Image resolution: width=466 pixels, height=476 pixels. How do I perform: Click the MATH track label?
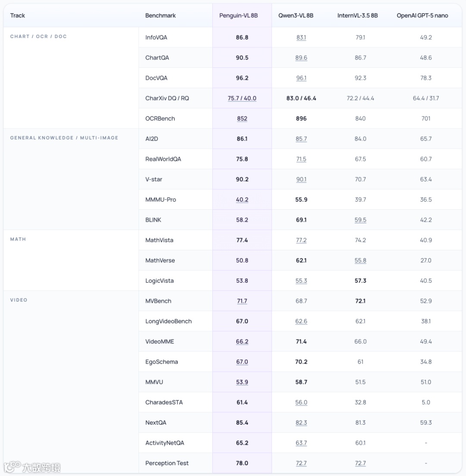point(18,239)
